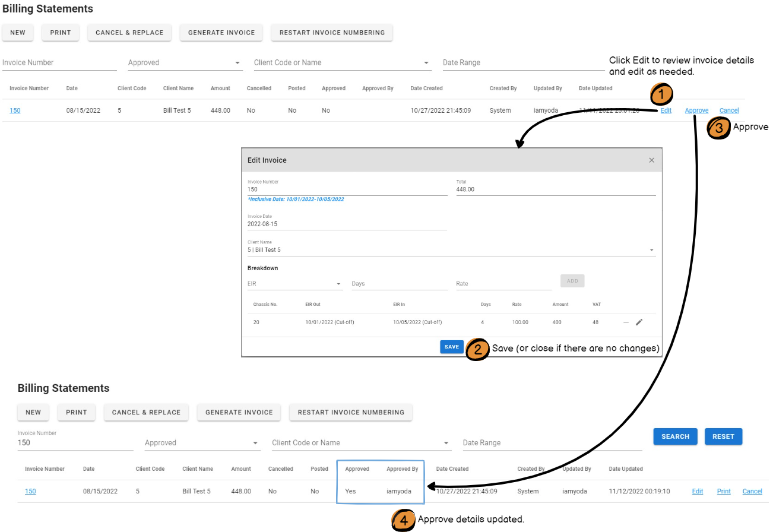The height and width of the screenshot is (532, 773).
Task: Open Client Name dropdown in Edit Invoice
Action: click(x=651, y=250)
